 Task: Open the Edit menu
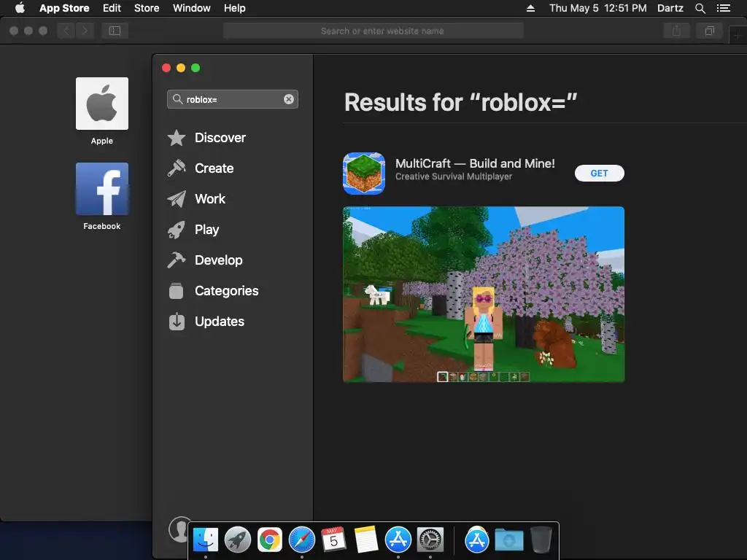pos(112,8)
